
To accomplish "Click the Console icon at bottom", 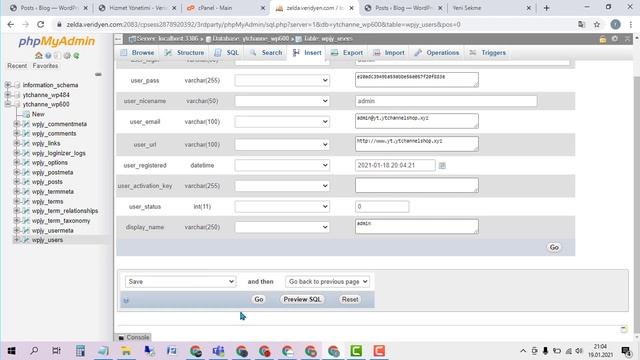I will (121, 338).
